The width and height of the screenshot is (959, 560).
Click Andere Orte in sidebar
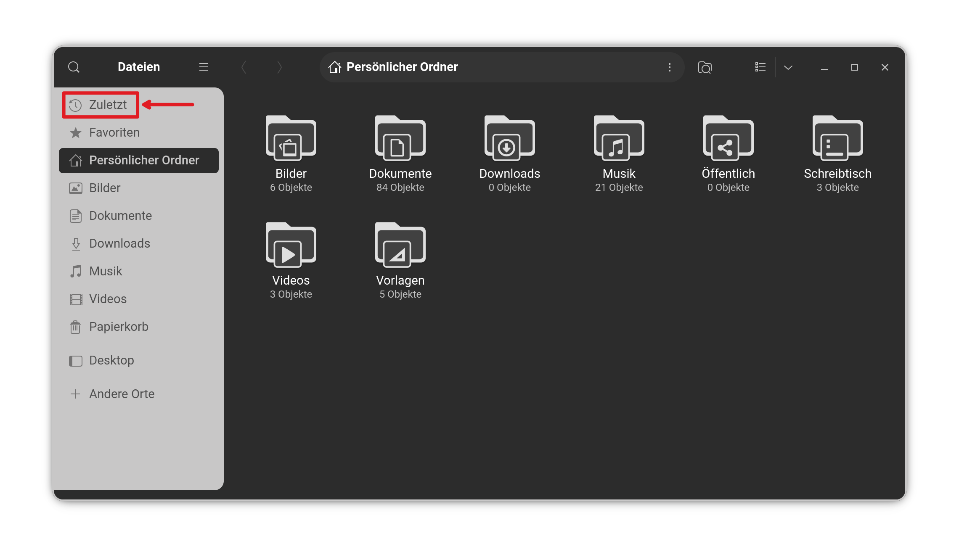pos(121,394)
